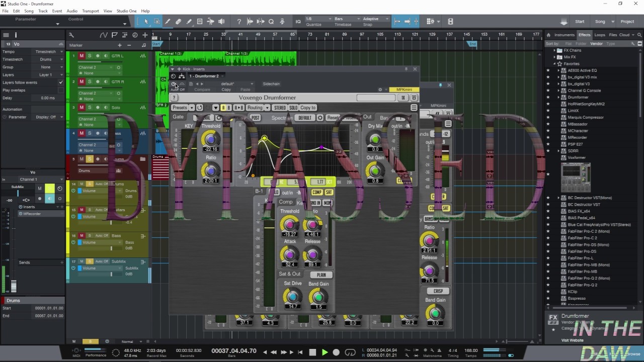
Task: Click the Sidechain button in plugin header
Action: coord(271,84)
